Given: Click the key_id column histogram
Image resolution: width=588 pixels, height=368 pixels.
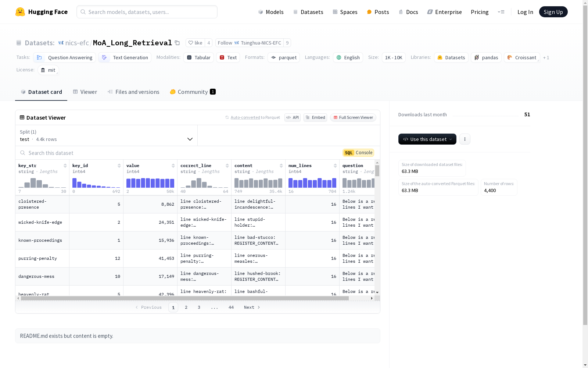Looking at the screenshot, I should click(x=96, y=183).
